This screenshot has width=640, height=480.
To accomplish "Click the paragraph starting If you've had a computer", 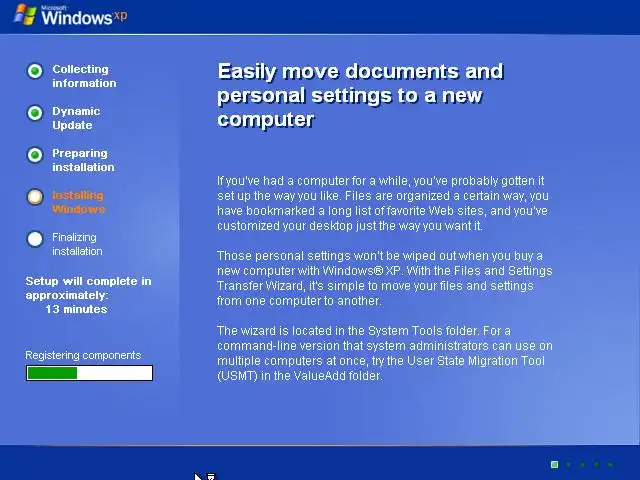I will pyautogui.click(x=382, y=203).
